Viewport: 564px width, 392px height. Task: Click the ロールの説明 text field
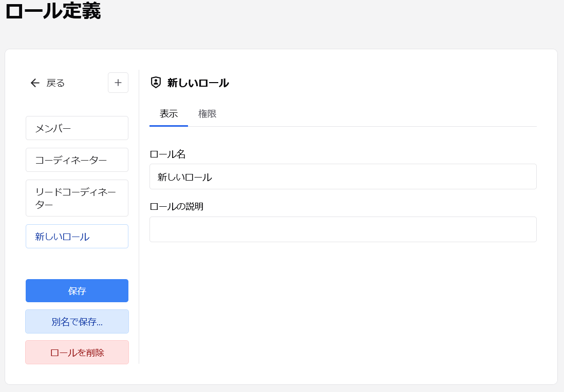pyautogui.click(x=343, y=229)
